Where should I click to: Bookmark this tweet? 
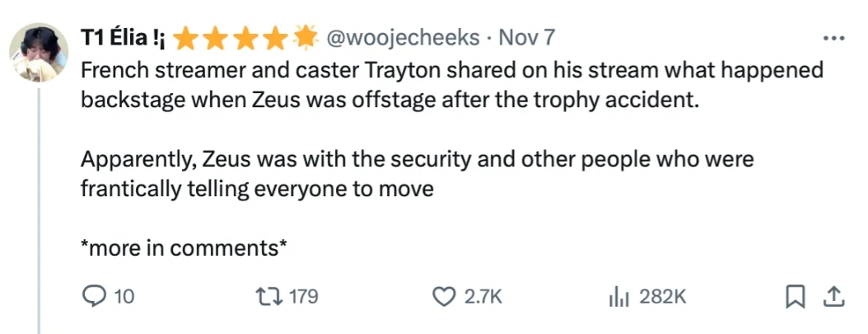(795, 297)
